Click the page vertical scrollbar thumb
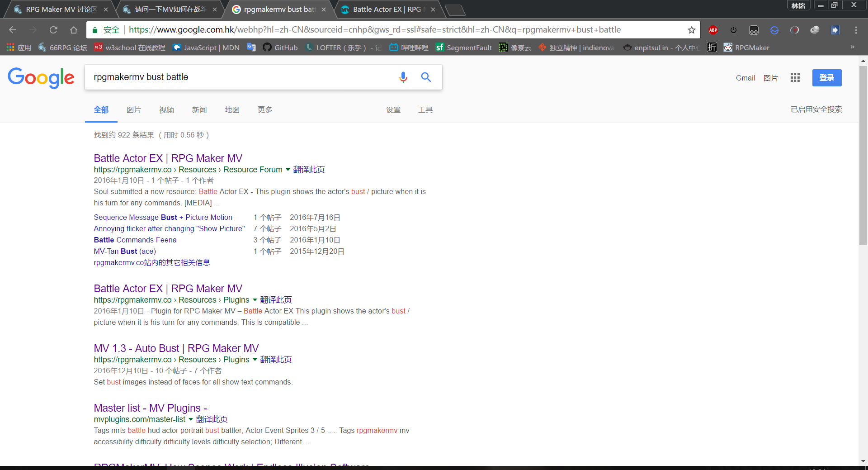 (x=863, y=156)
